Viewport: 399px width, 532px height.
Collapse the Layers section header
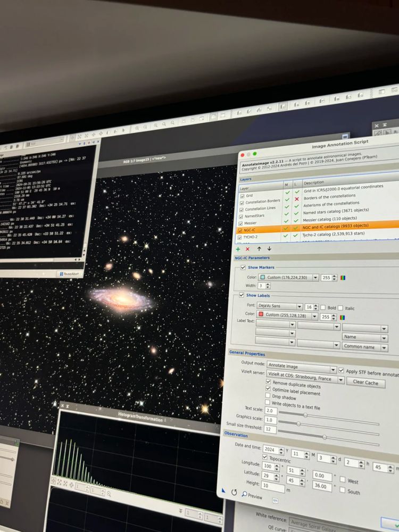coord(246,179)
